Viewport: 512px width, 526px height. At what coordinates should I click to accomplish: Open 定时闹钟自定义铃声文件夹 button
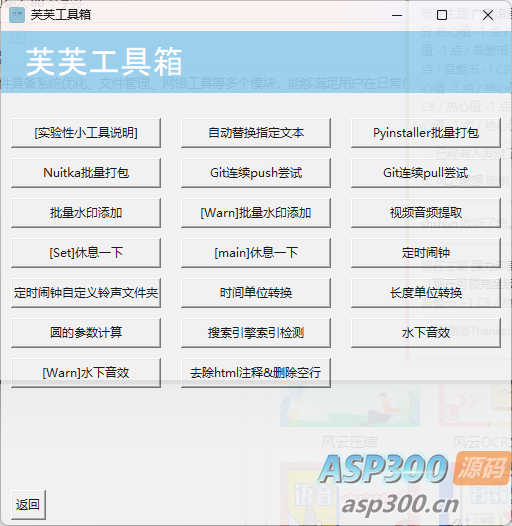click(86, 293)
